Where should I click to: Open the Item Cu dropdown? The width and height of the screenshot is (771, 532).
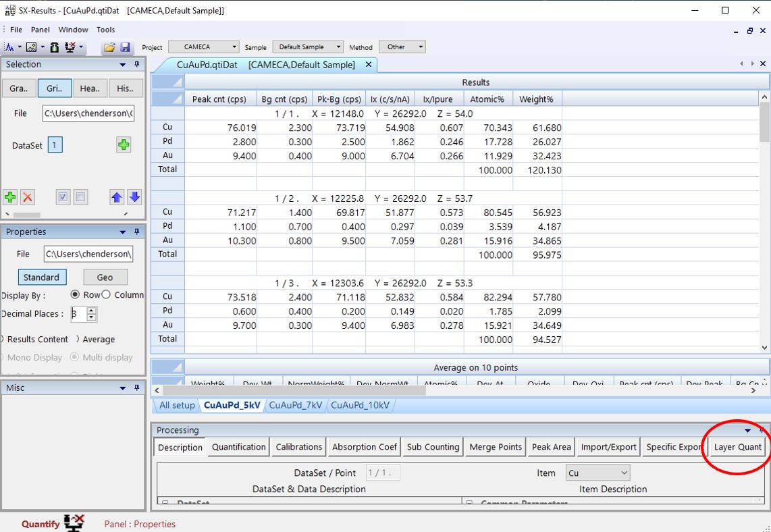[597, 473]
